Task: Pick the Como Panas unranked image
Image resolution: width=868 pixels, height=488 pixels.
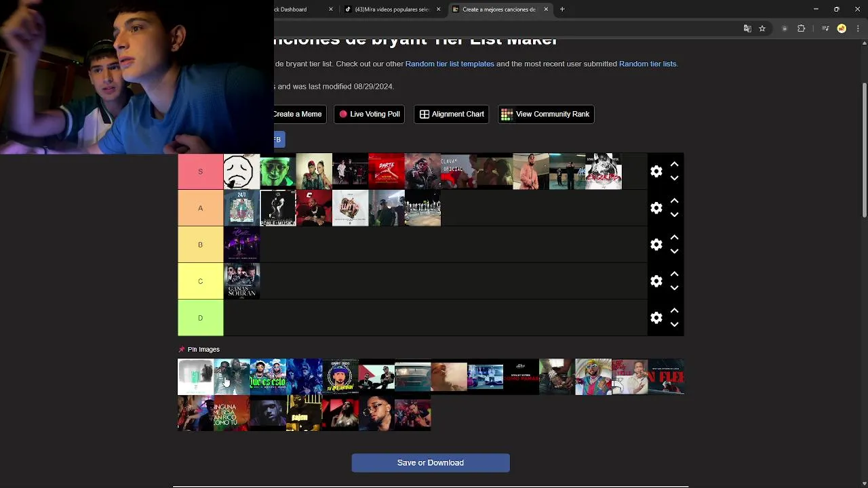Action: pyautogui.click(x=521, y=377)
